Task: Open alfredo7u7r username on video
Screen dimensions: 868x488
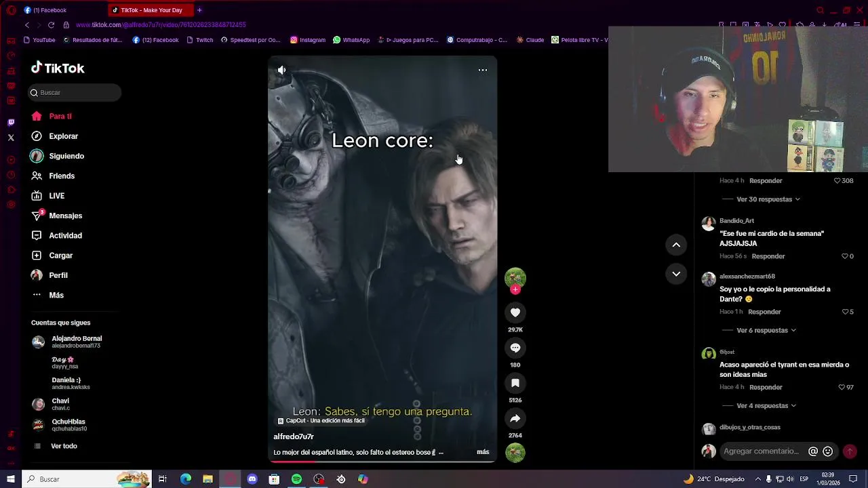Action: pos(294,436)
